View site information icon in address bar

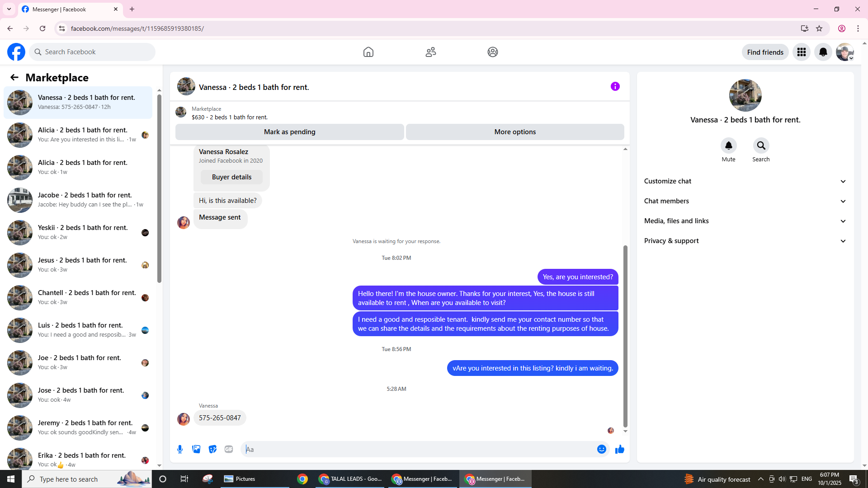click(62, 28)
